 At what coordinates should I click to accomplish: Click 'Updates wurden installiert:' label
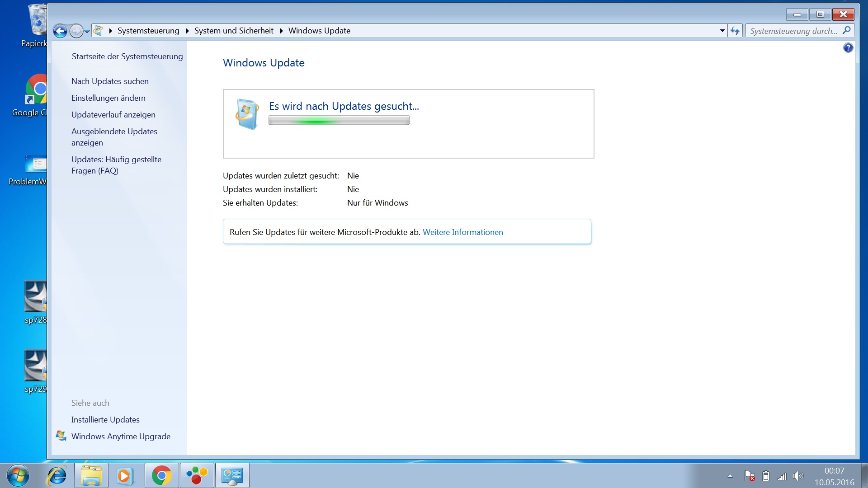(x=270, y=189)
